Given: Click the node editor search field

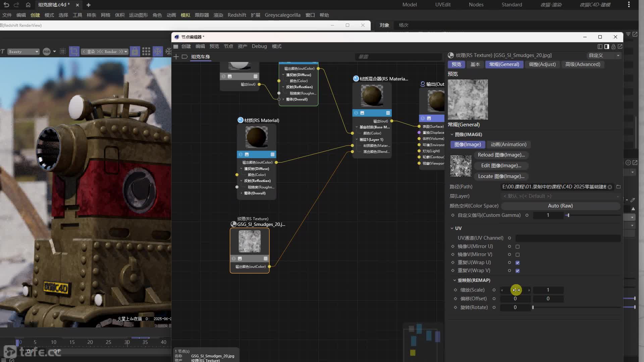Looking at the screenshot, I should coord(398,57).
